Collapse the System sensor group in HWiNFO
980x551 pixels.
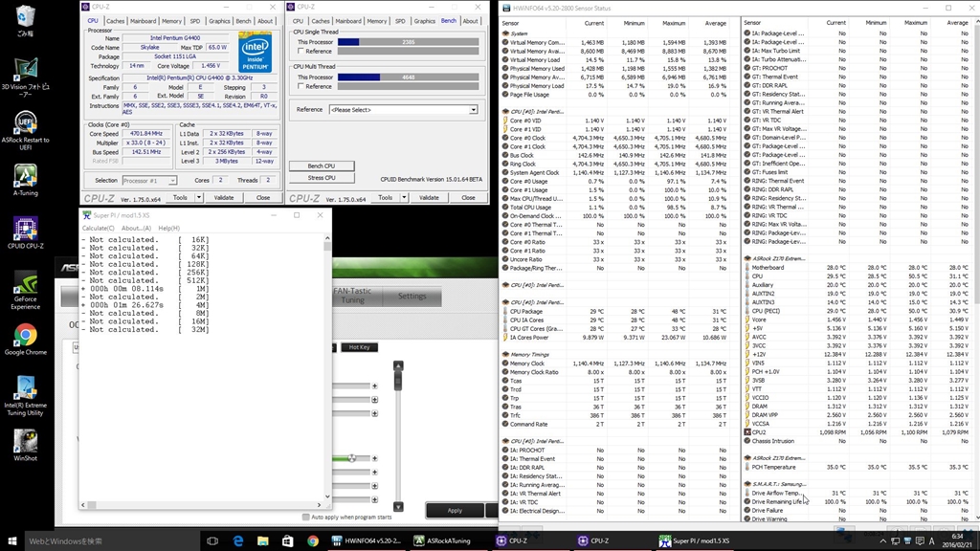pyautogui.click(x=505, y=33)
